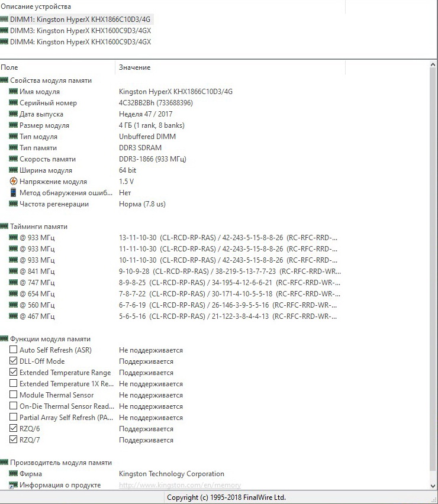Click the value "1.5 V"
Viewport: 438px width, 504px height.
(x=127, y=182)
